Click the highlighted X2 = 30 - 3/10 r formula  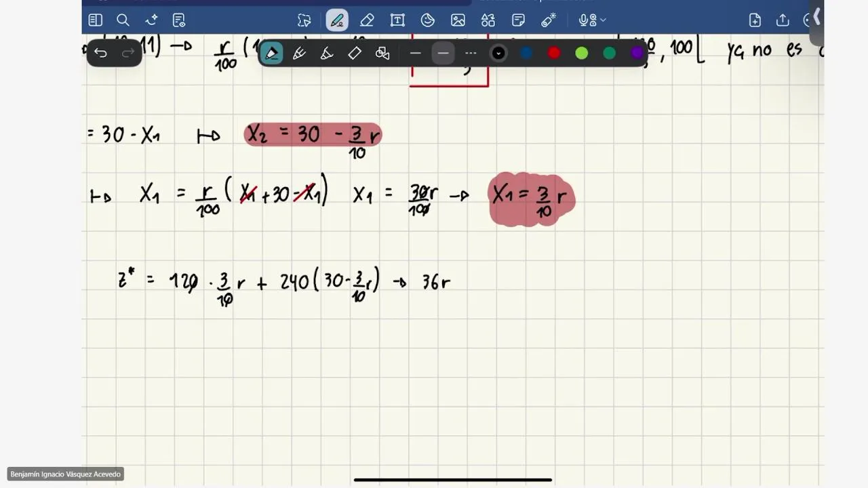[313, 138]
